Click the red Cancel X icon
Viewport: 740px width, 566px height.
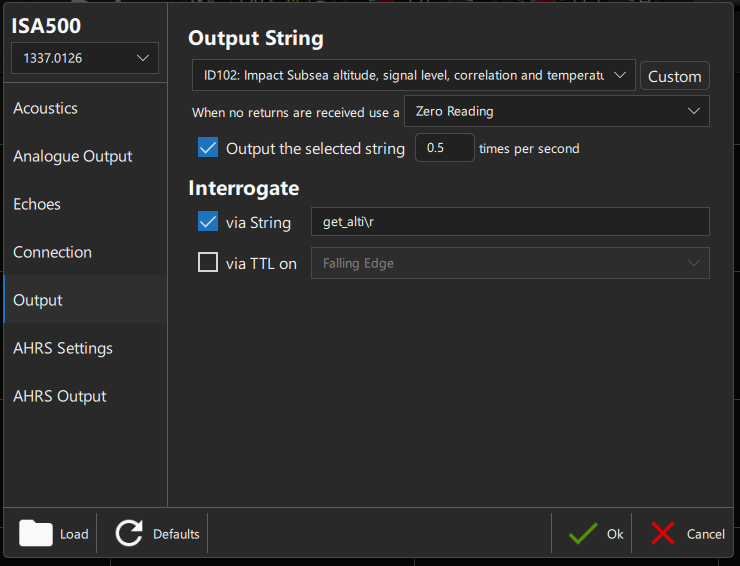click(663, 534)
